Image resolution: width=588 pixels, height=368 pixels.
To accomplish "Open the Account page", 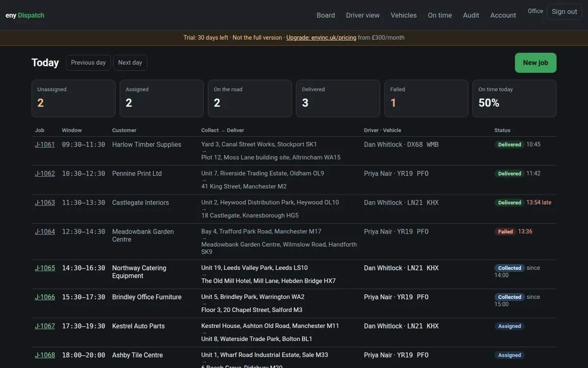I will tap(503, 15).
